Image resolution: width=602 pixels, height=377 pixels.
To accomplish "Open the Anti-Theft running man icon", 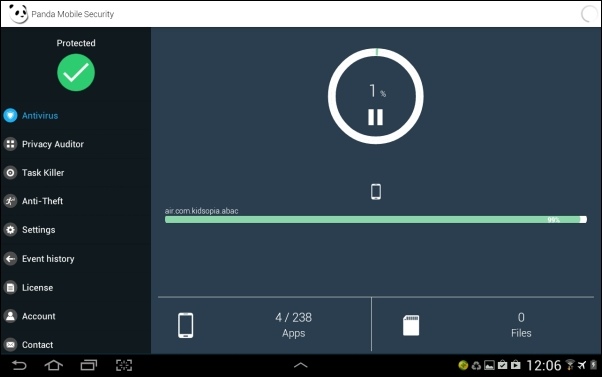I will 10,201.
